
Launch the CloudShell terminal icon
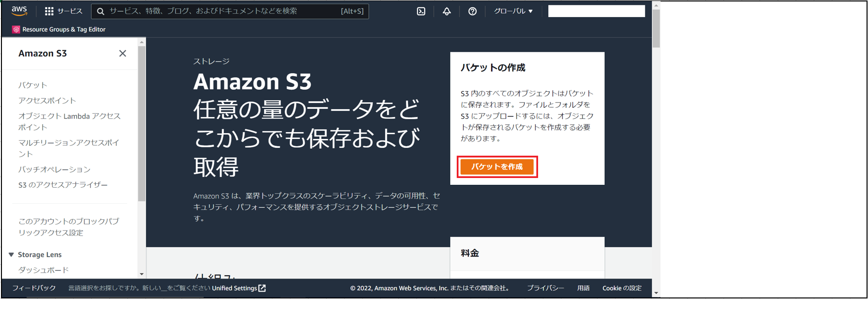421,11
